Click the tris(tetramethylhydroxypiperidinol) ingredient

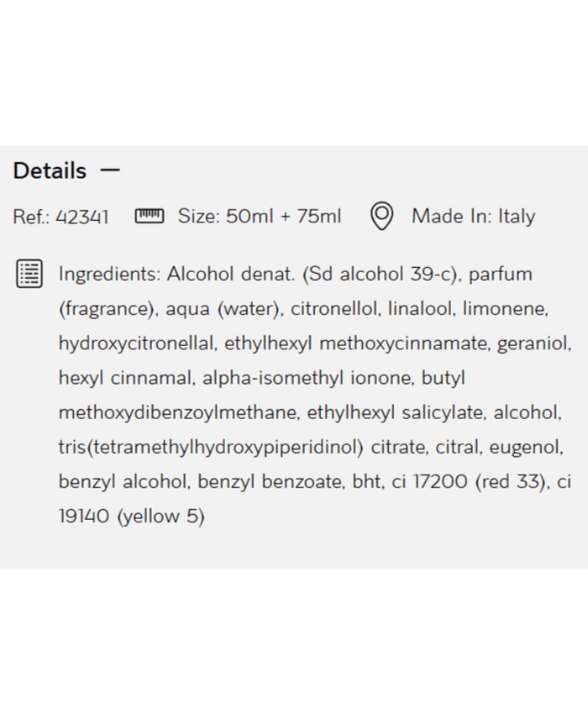pos(211,447)
